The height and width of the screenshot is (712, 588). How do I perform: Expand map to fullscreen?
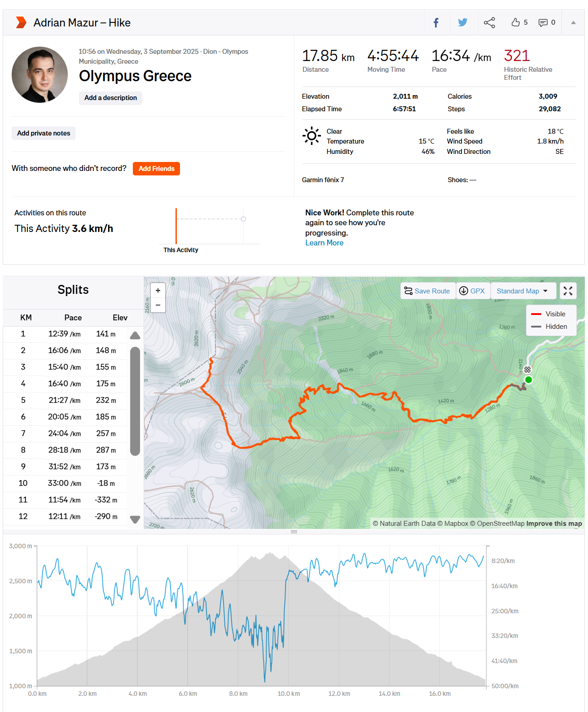(568, 291)
